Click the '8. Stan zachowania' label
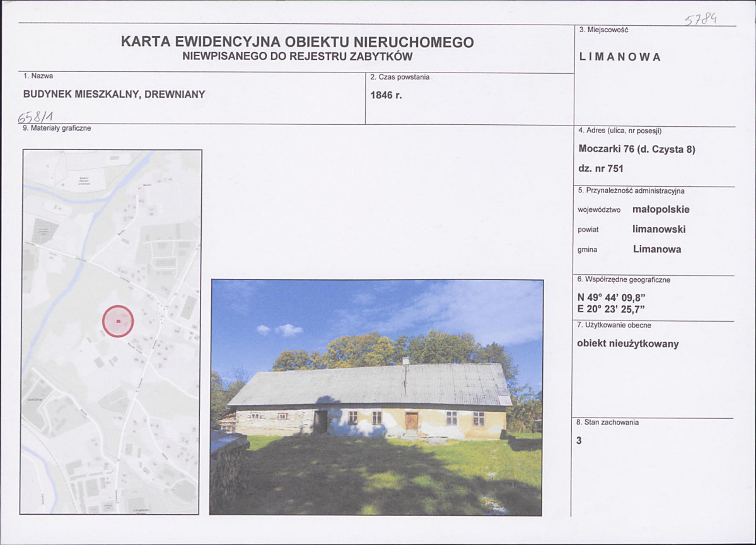This screenshot has width=756, height=545. [x=607, y=423]
